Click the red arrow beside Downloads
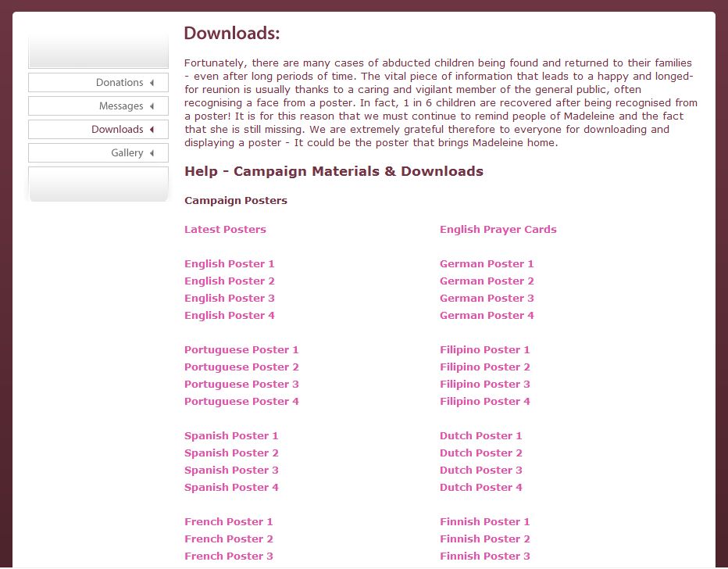 pos(152,130)
